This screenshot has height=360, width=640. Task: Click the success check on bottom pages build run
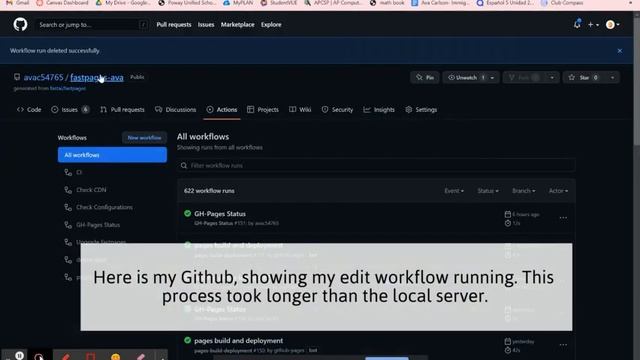(187, 340)
